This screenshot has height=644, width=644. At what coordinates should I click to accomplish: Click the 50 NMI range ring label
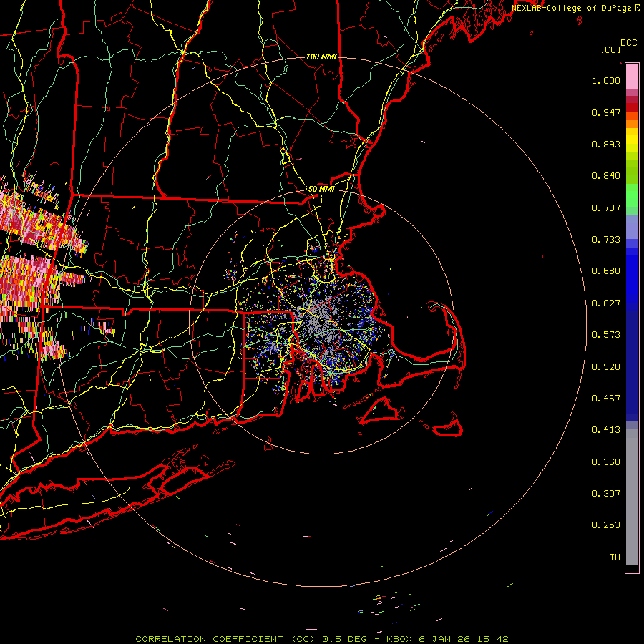click(321, 189)
